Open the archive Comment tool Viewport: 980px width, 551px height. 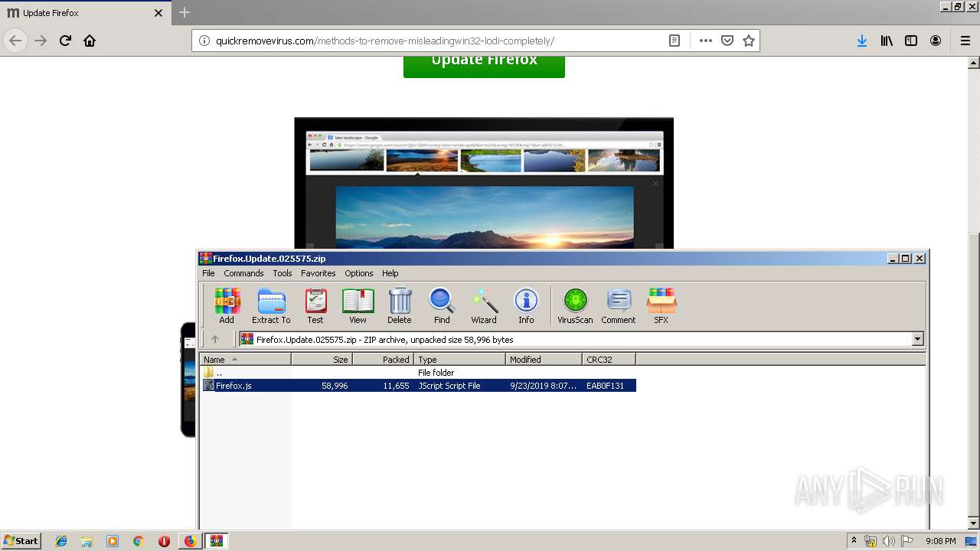pyautogui.click(x=619, y=305)
